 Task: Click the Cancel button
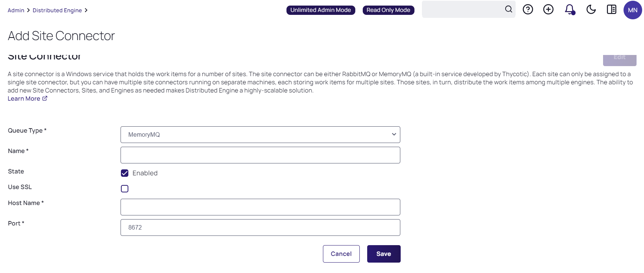tap(341, 254)
